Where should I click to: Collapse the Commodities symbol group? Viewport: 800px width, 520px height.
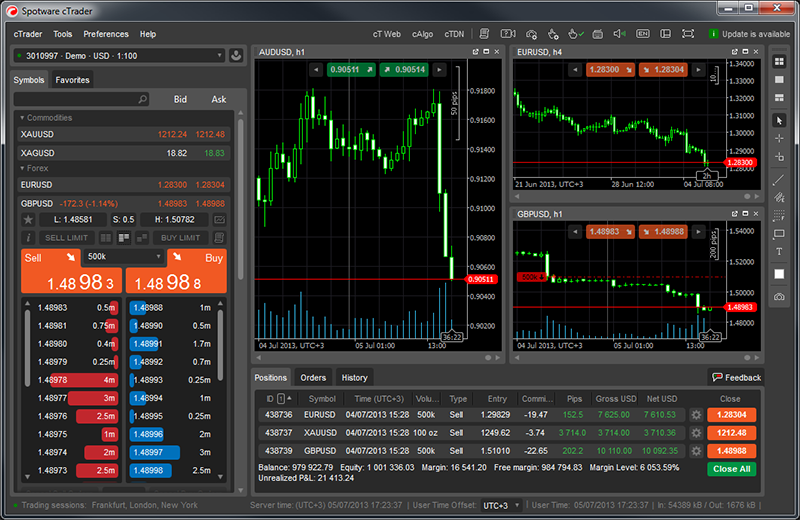22,118
